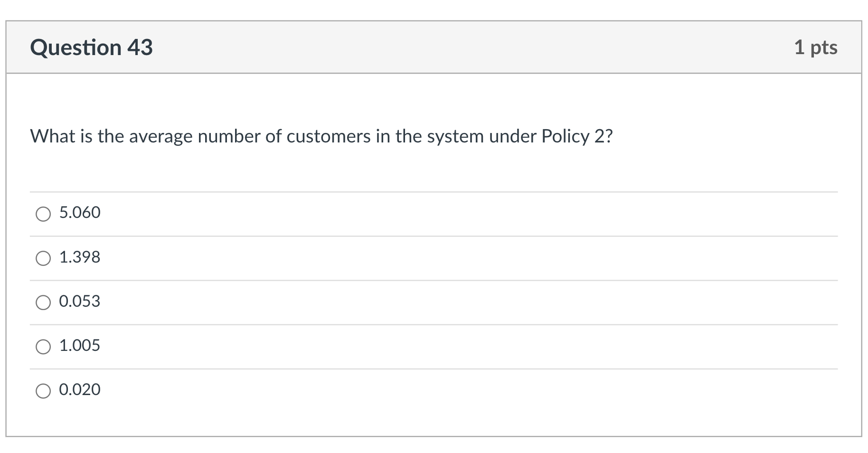Image resolution: width=868 pixels, height=453 pixels.
Task: Click the 0.053 answer label text
Action: pos(79,301)
